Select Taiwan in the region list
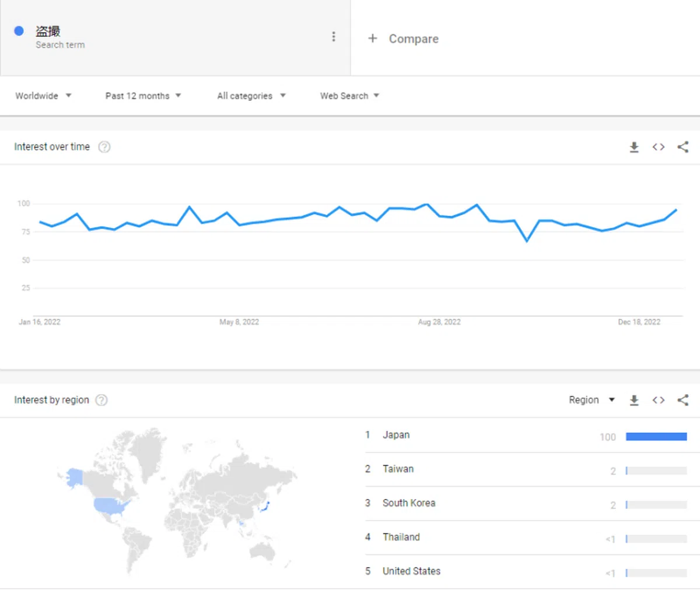The width and height of the screenshot is (700, 590). (x=398, y=469)
